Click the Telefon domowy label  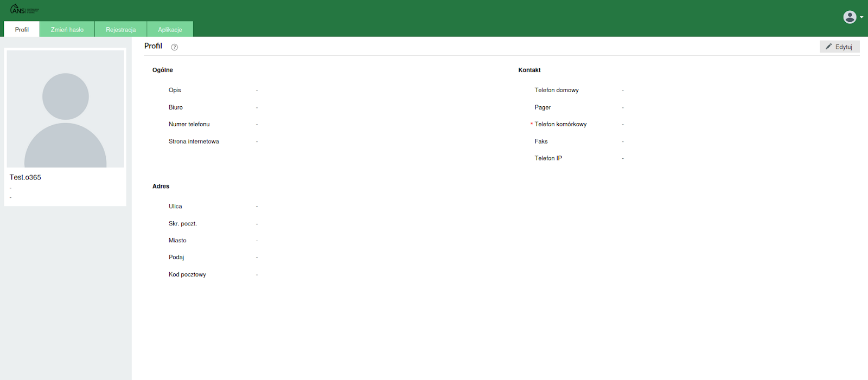(x=557, y=90)
